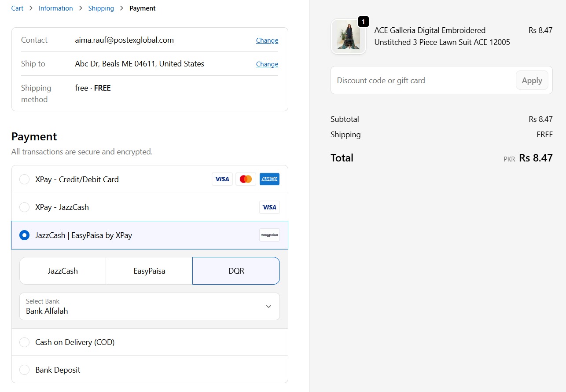
Task: Click the Payment breadcrumb label
Action: click(143, 8)
